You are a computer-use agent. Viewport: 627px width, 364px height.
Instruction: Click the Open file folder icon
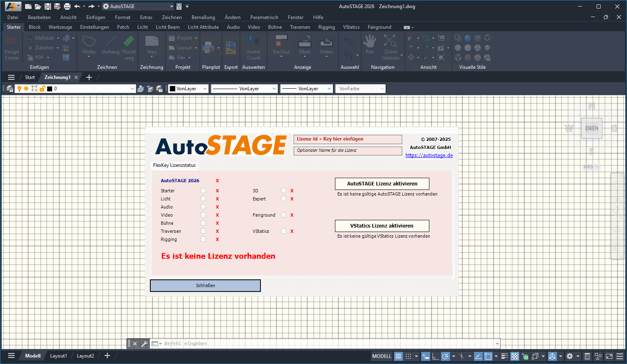tap(38, 6)
